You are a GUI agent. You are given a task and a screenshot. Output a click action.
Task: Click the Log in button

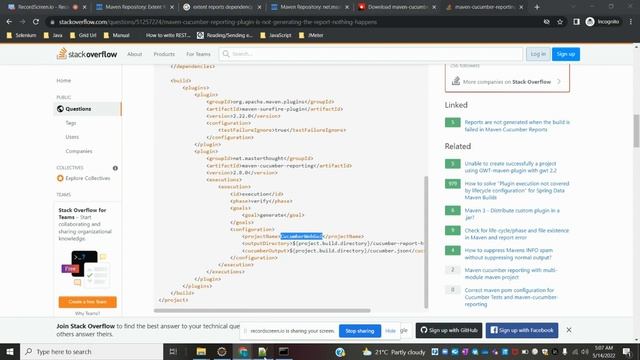pos(538,54)
